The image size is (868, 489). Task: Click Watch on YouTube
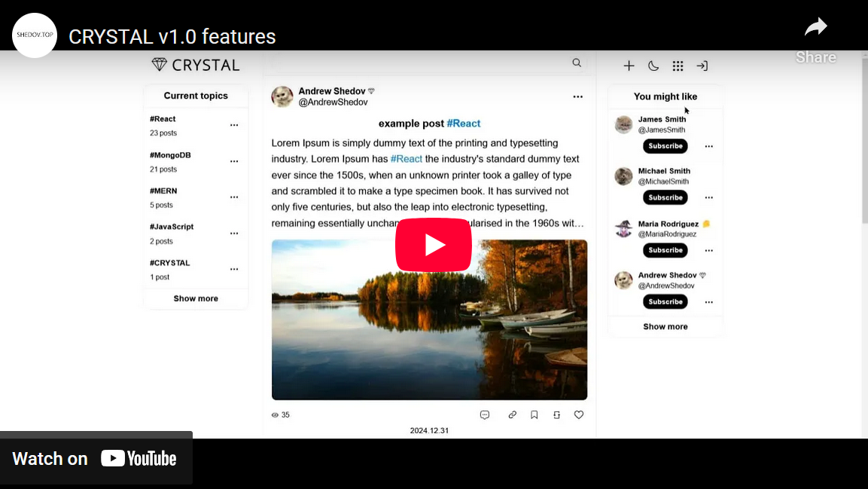tap(95, 459)
